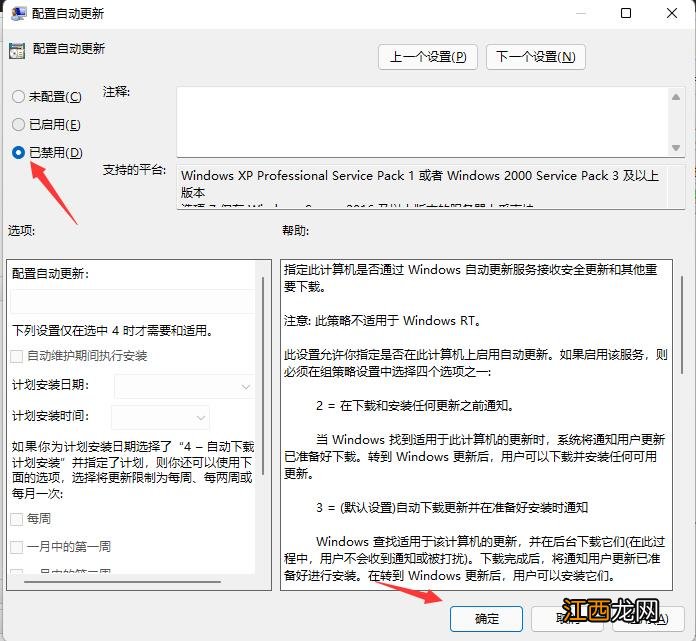This screenshot has width=696, height=641.
Task: Go to 下一个设置(N) next setting
Action: click(536, 57)
